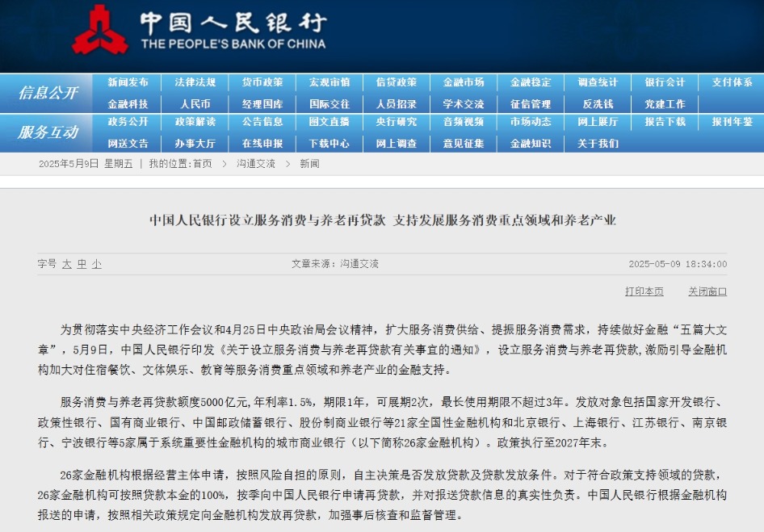Image resolution: width=764 pixels, height=532 pixels.
Task: Open the 关于我们 page
Action: tap(598, 144)
